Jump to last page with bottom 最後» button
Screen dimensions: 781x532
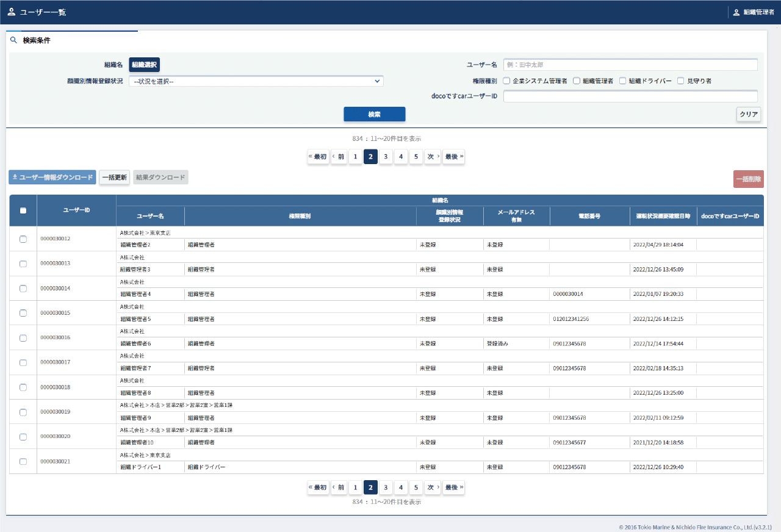click(453, 487)
